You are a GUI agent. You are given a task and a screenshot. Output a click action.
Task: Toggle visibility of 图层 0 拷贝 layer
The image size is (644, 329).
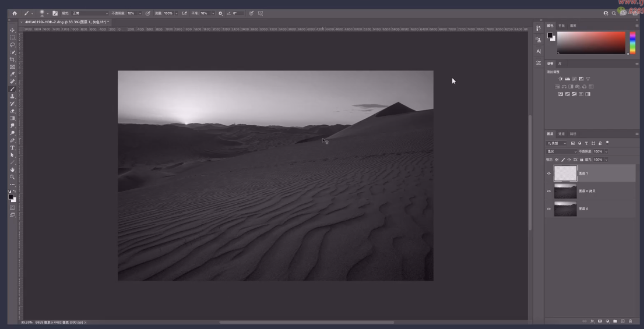548,191
